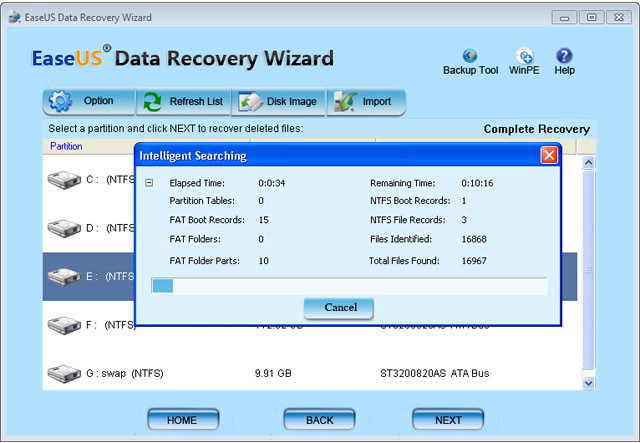This screenshot has height=443, width=640.
Task: Click the Refresh List green arrows icon
Action: pyautogui.click(x=153, y=102)
